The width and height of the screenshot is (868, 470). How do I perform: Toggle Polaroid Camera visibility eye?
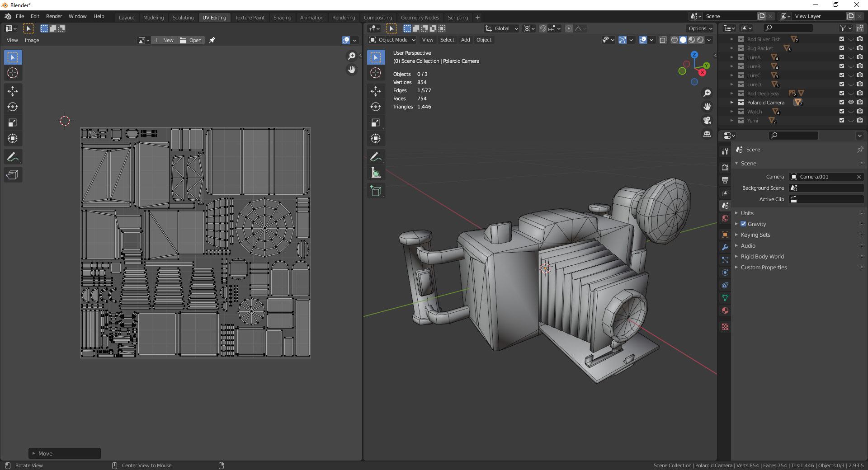click(851, 103)
